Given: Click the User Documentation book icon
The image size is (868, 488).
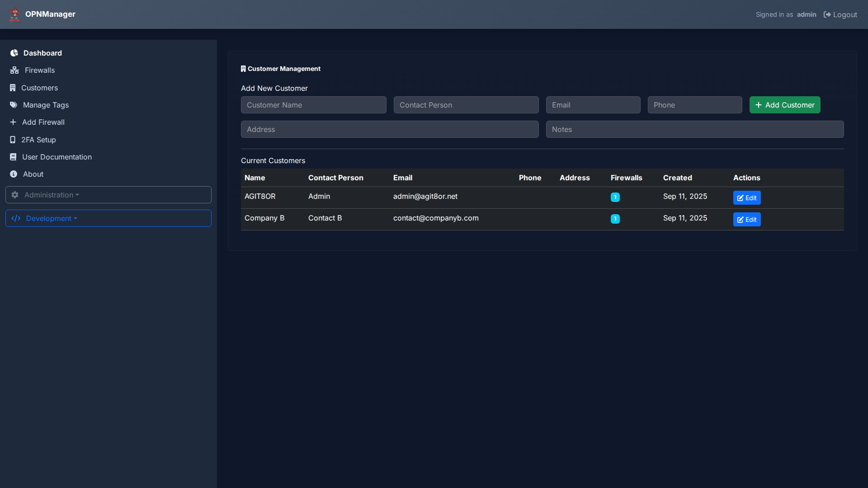Looking at the screenshot, I should tap(13, 157).
